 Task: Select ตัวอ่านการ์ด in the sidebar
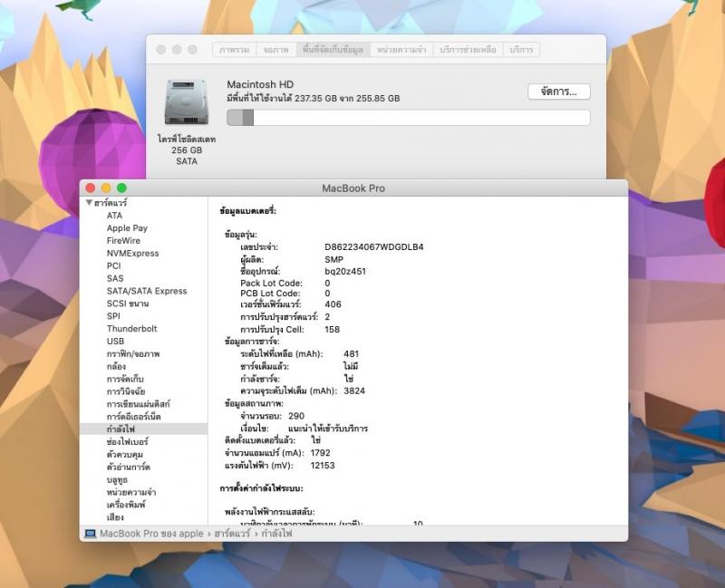pyautogui.click(x=128, y=467)
